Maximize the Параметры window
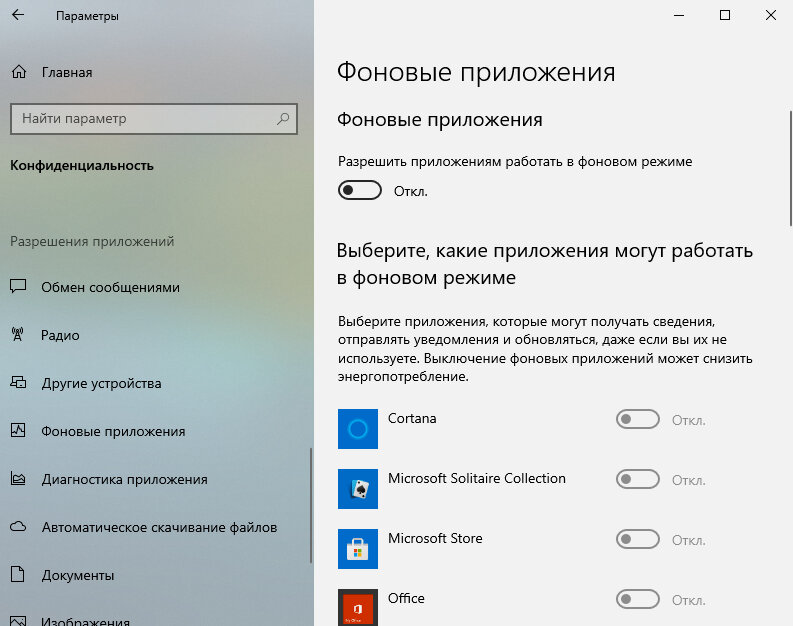The width and height of the screenshot is (793, 626). 724,15
